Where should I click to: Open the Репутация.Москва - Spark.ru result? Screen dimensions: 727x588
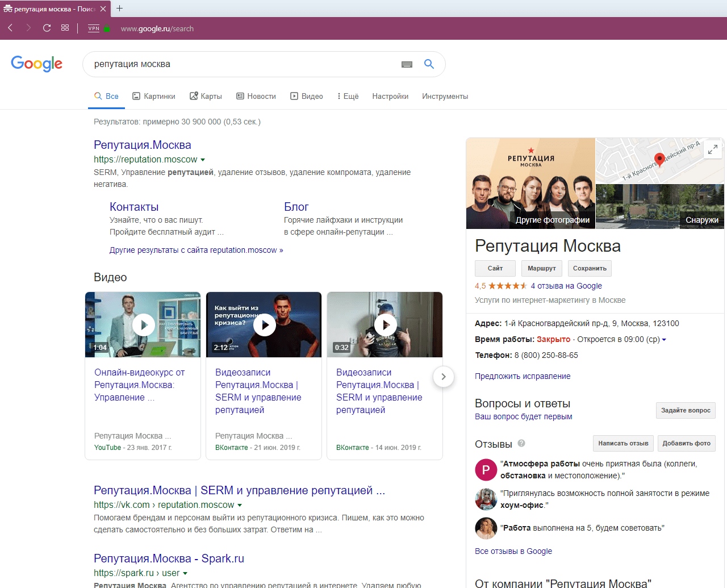click(169, 558)
